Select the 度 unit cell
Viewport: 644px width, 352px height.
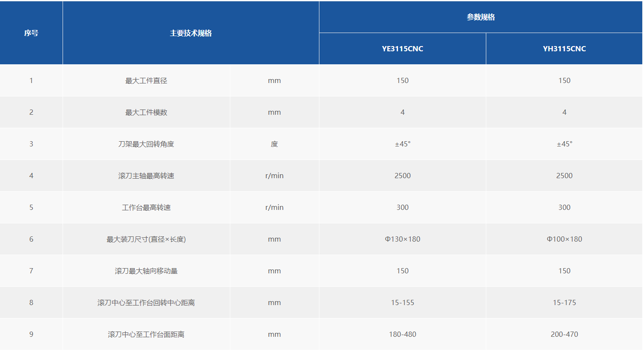coord(274,144)
